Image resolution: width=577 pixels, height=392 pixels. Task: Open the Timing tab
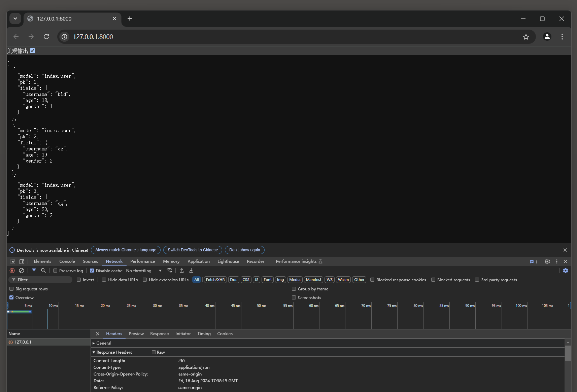click(204, 334)
